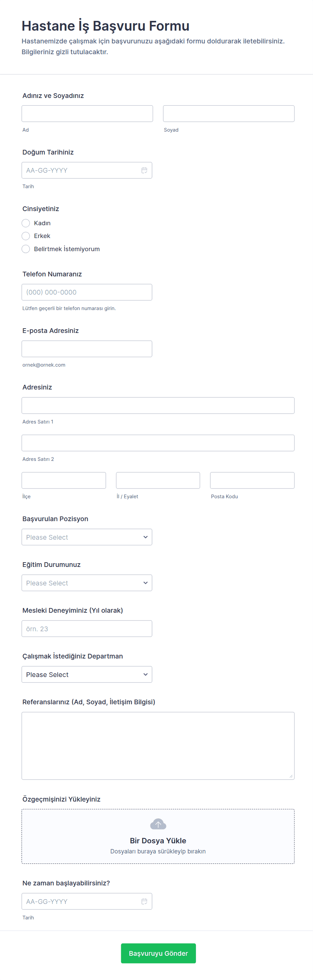Focus the Ad first name field
Viewport: 313px width, 980px height.
pos(87,114)
